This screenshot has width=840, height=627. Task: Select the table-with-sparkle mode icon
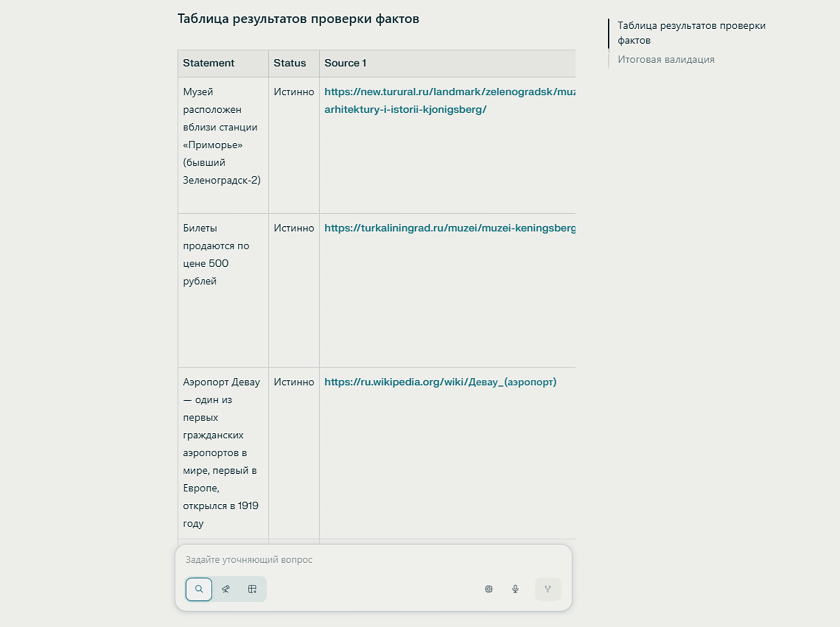(252, 589)
